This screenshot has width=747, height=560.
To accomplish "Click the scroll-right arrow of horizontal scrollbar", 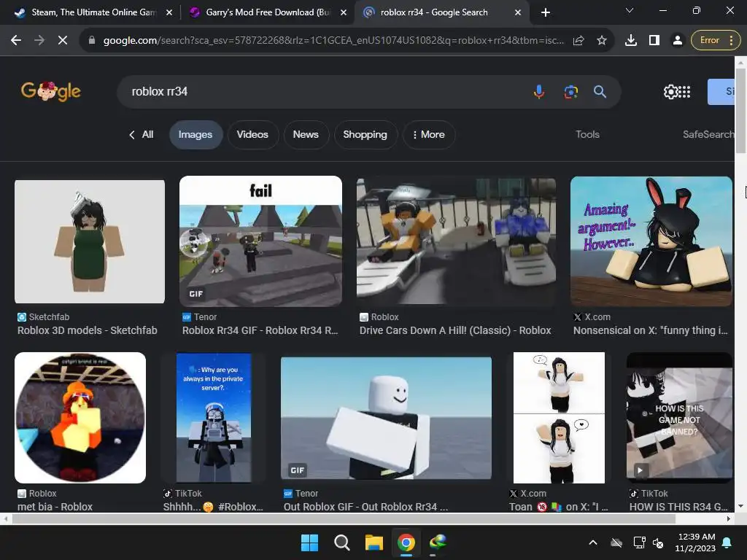I will (729, 518).
